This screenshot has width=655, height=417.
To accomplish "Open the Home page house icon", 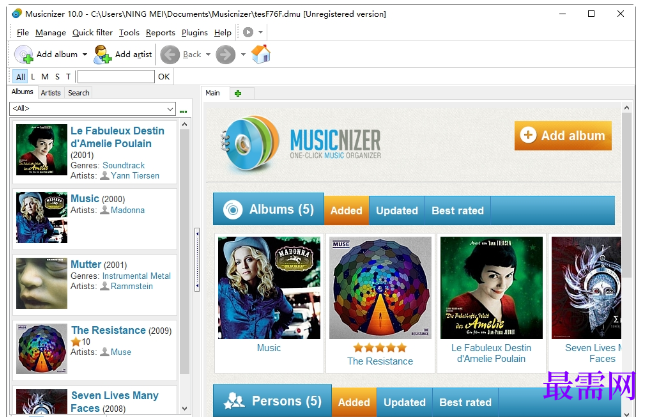I will [x=261, y=54].
